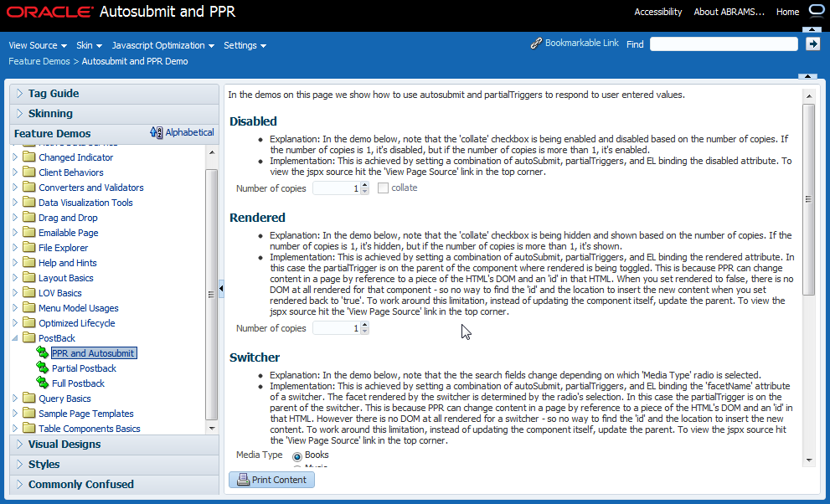Click the Bookmarkable Link chain icon
Image resolution: width=830 pixels, height=504 pixels.
coord(536,44)
